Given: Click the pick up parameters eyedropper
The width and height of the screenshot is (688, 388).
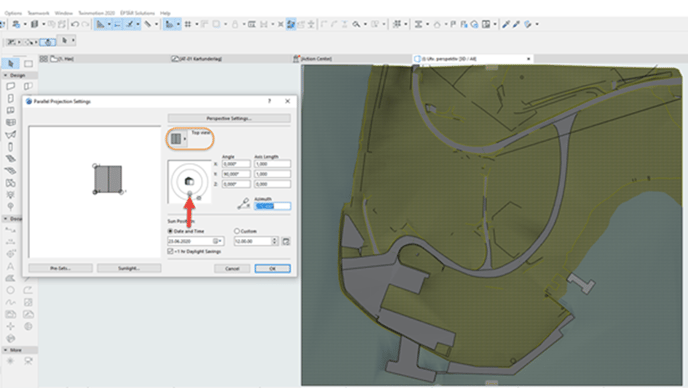Looking at the screenshot, I should [505, 24].
